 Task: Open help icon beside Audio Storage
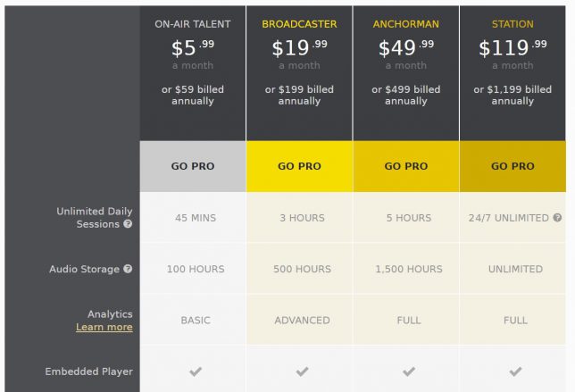coord(128,269)
